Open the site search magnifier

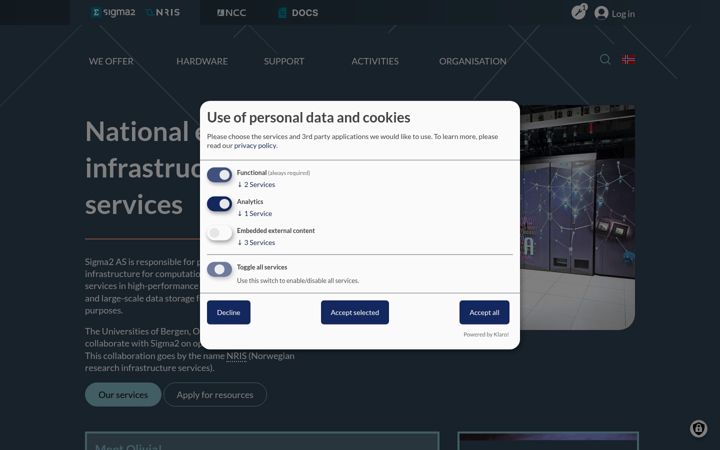[x=605, y=59]
